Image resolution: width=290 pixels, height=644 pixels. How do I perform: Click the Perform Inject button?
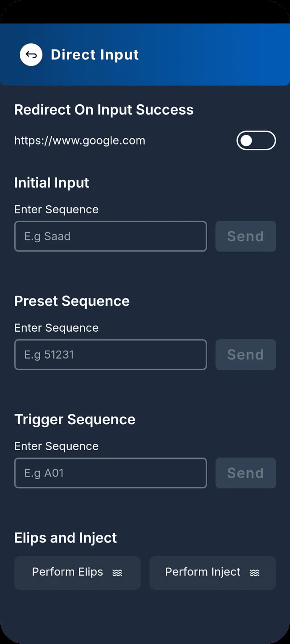[x=212, y=572]
